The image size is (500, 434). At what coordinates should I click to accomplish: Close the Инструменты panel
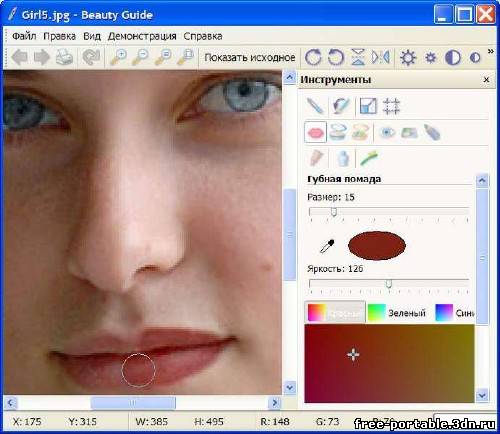486,80
